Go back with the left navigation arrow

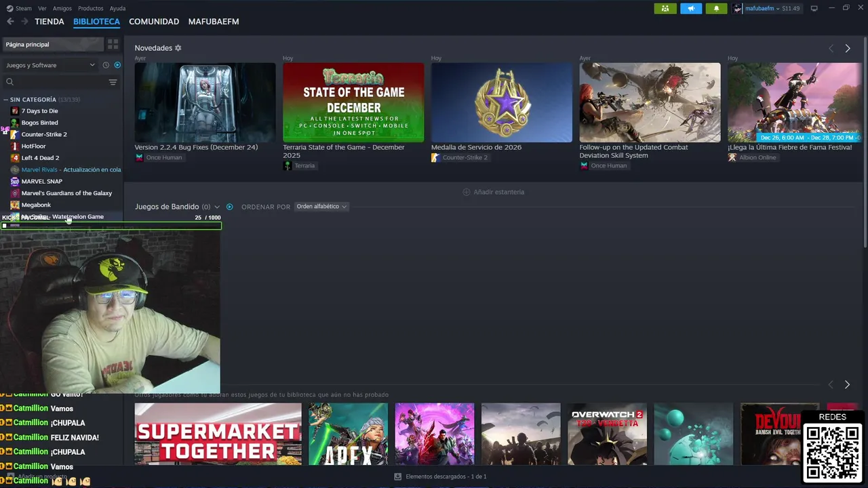[x=10, y=22]
